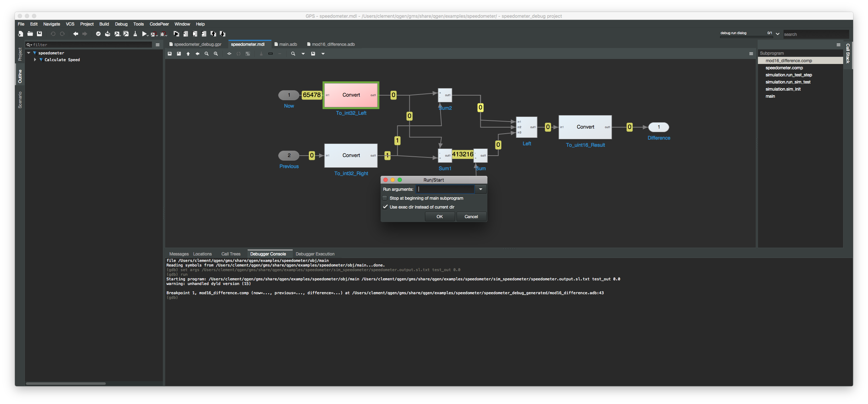Select the Difference output port

pos(659,127)
